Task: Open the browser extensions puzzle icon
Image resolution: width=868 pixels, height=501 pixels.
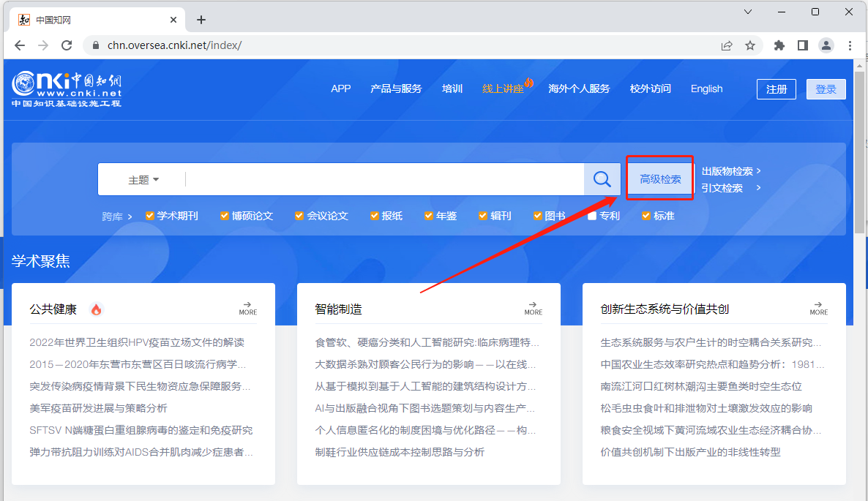Action: tap(778, 45)
